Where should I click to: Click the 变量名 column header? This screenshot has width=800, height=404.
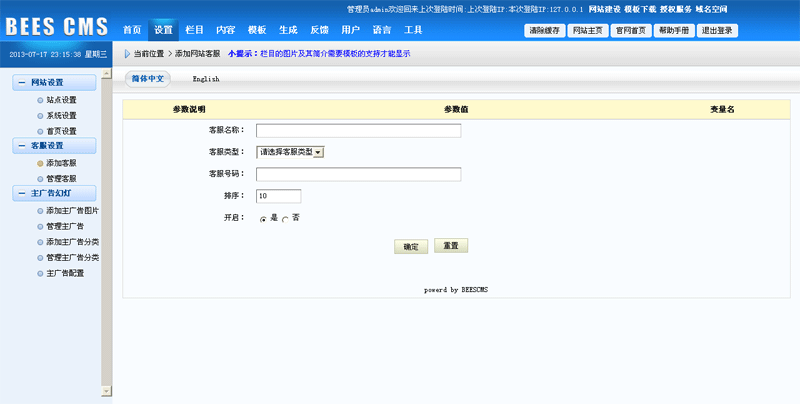pyautogui.click(x=722, y=110)
